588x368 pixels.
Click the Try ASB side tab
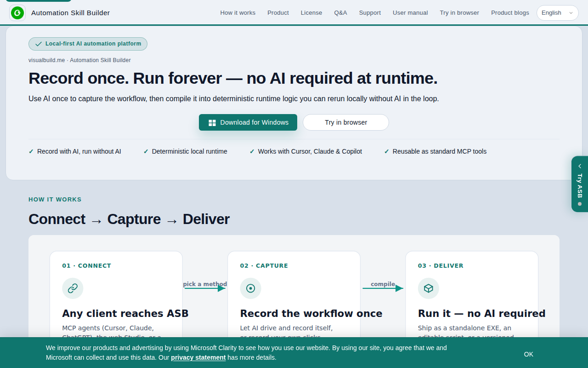click(x=580, y=184)
